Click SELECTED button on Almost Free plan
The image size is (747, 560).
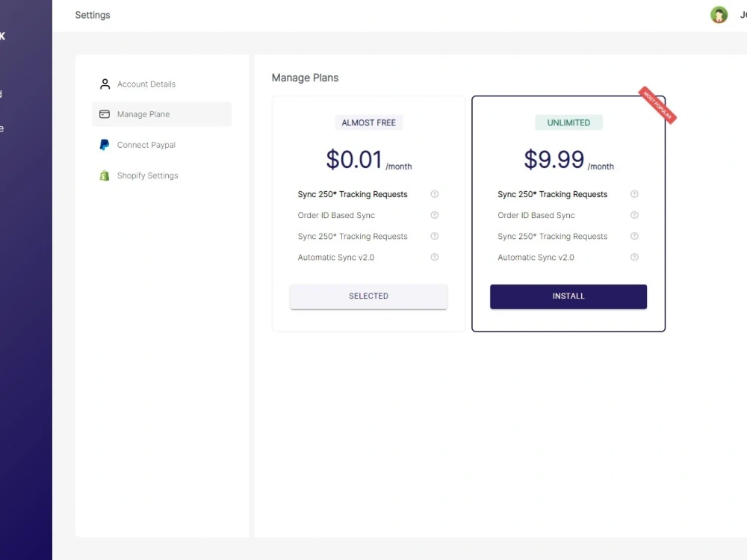pyautogui.click(x=368, y=296)
